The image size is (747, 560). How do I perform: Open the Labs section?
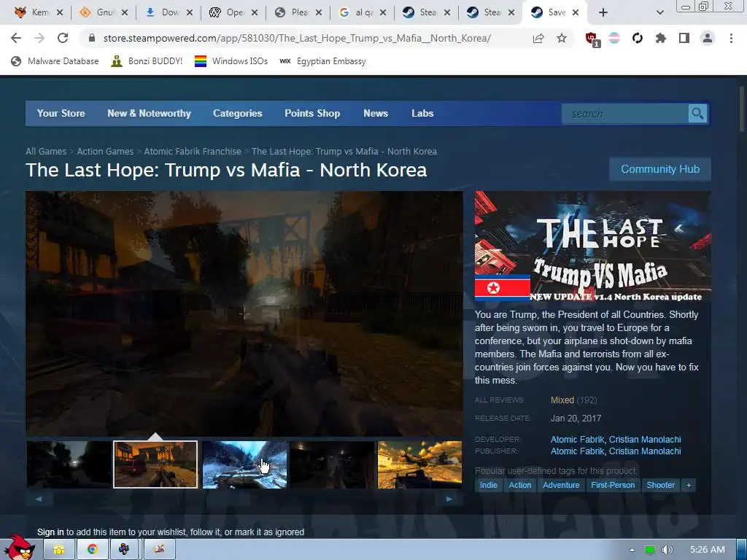422,113
